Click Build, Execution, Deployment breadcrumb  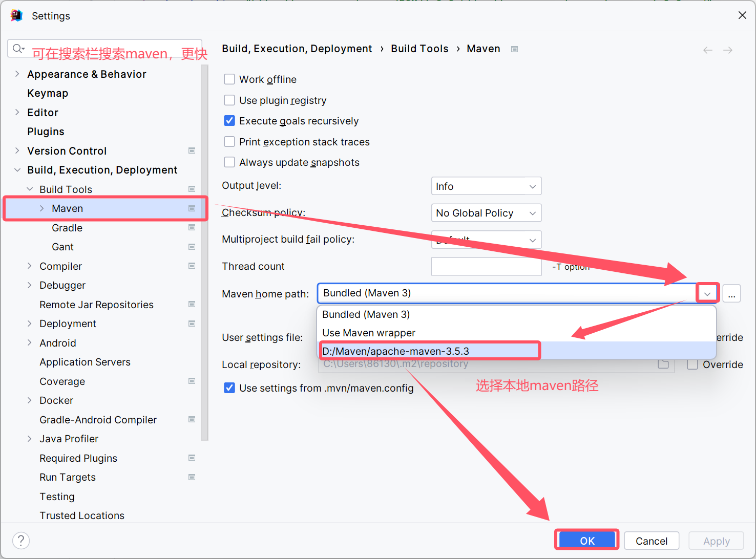tap(297, 49)
